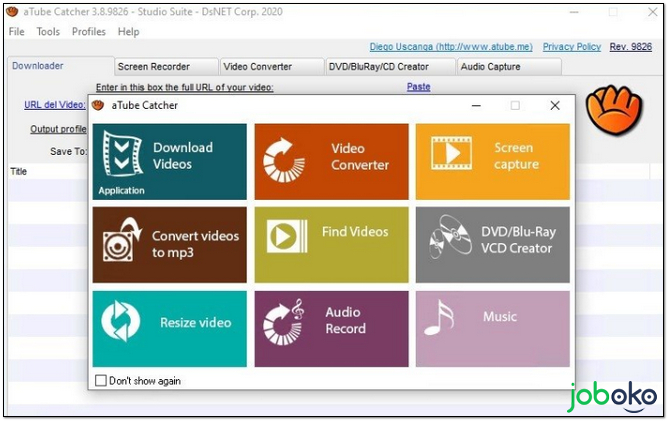Screen dimensions: 668x421
Task: Click the Rev. 9826 link
Action: pos(631,47)
